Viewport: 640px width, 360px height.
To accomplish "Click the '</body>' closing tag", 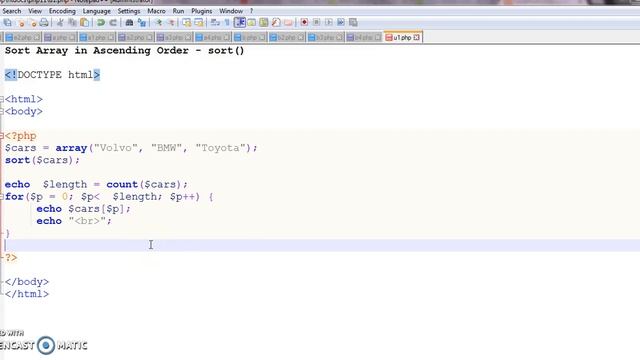I will (x=27, y=282).
